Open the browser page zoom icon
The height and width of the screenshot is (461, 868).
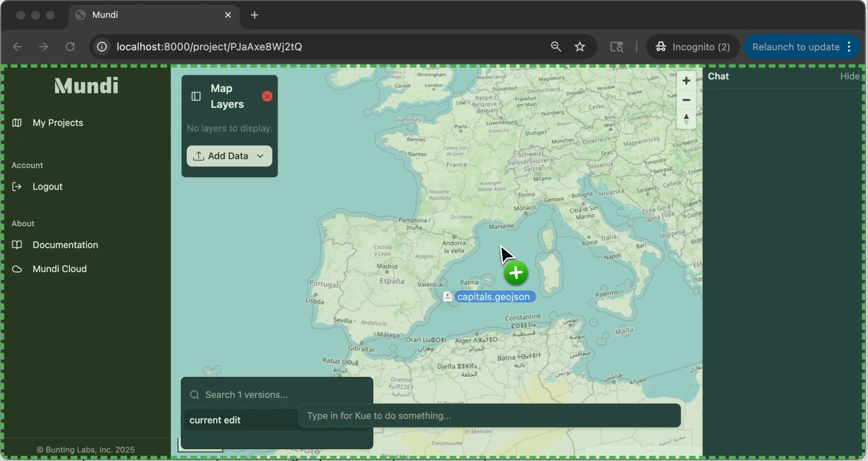coord(556,47)
